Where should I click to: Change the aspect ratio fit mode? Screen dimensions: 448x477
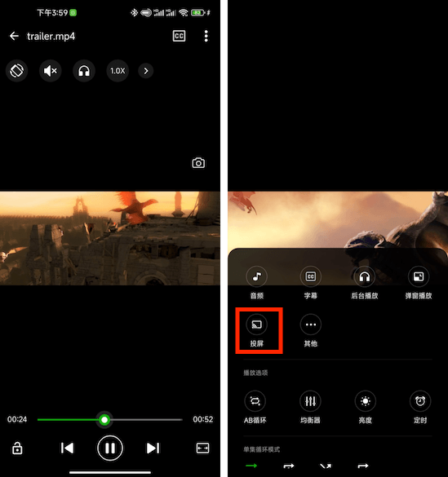click(202, 448)
